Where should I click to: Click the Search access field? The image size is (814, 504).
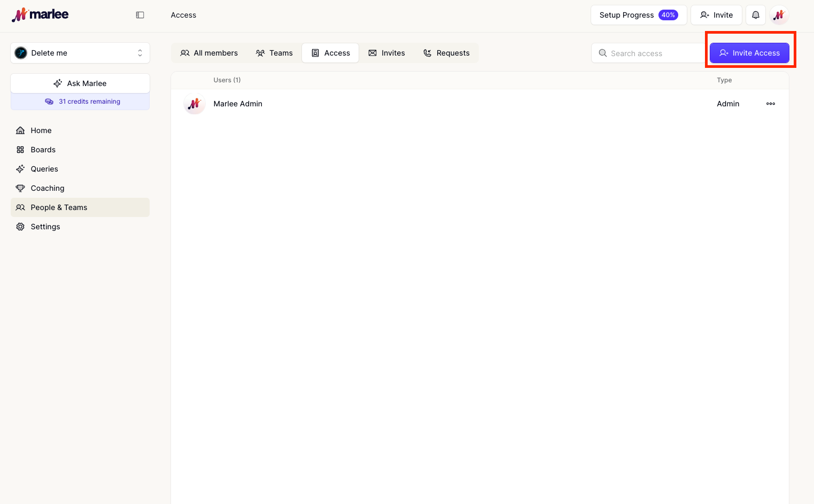[649, 53]
